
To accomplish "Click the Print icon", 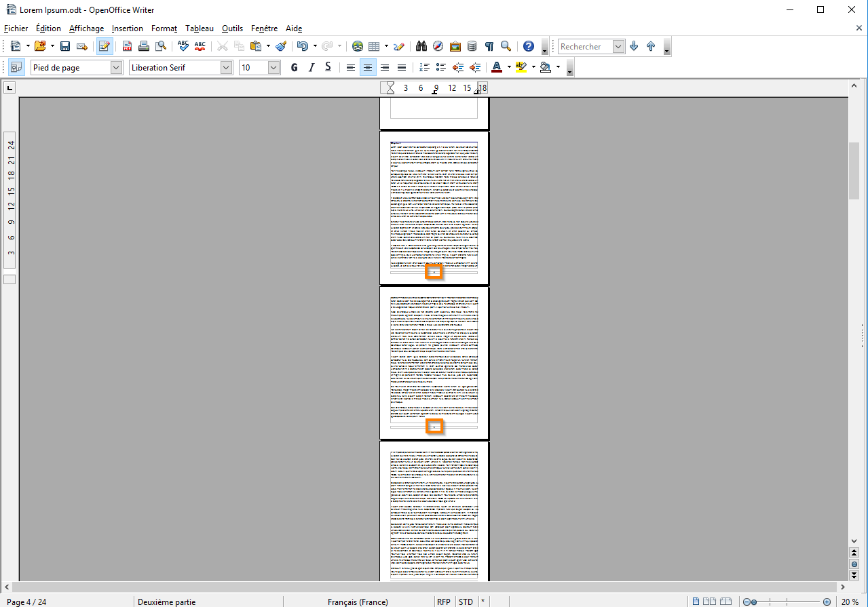I will pos(144,46).
